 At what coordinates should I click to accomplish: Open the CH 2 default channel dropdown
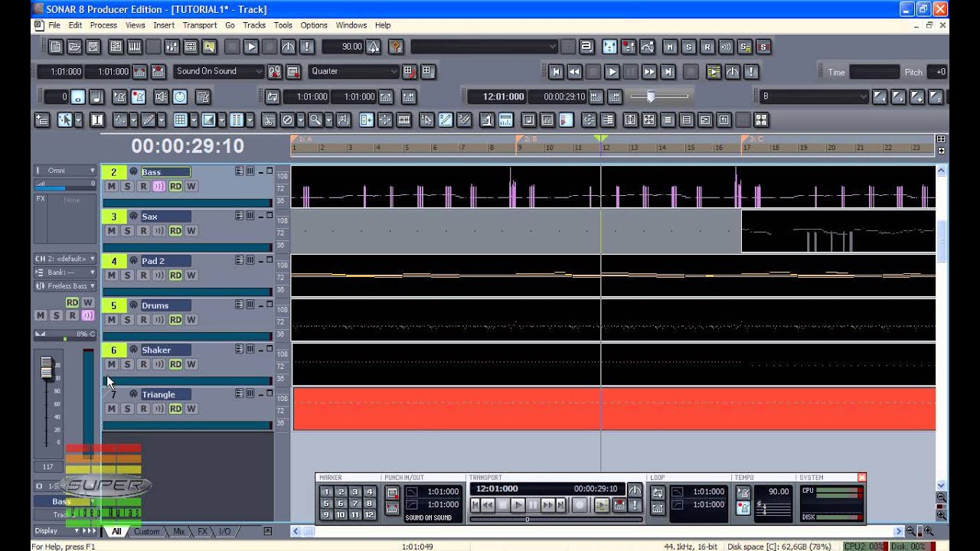(65, 259)
